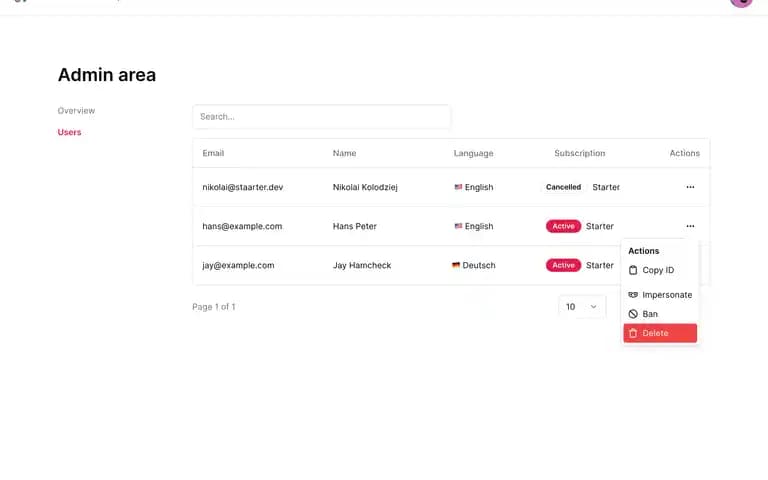Focus the Search... input field
The width and height of the screenshot is (768, 480).
tap(322, 117)
